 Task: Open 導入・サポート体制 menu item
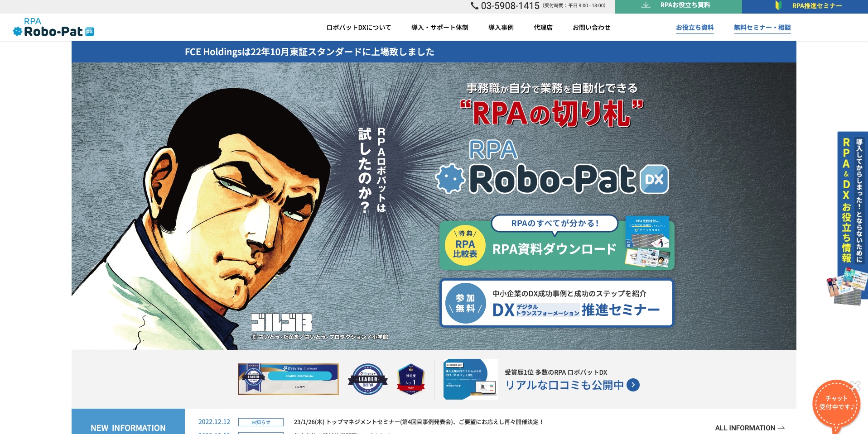[x=439, y=28]
